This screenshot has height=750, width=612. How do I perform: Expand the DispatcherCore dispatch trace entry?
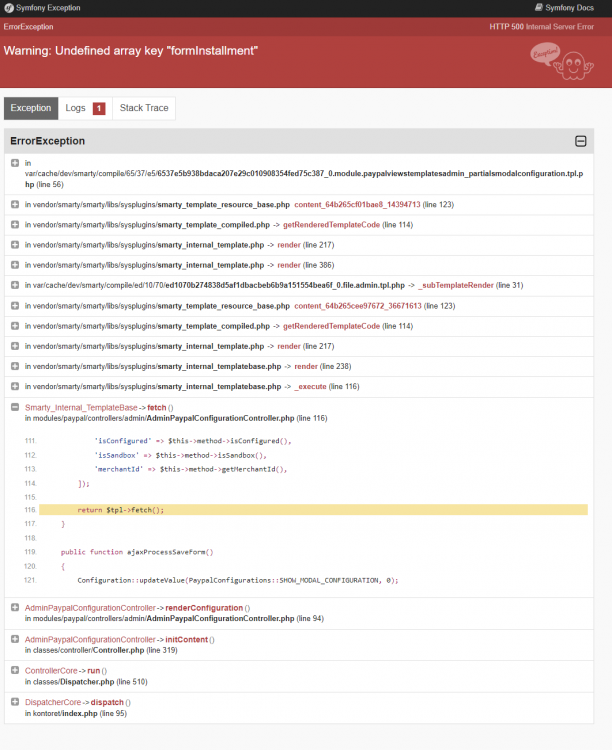(x=15, y=702)
